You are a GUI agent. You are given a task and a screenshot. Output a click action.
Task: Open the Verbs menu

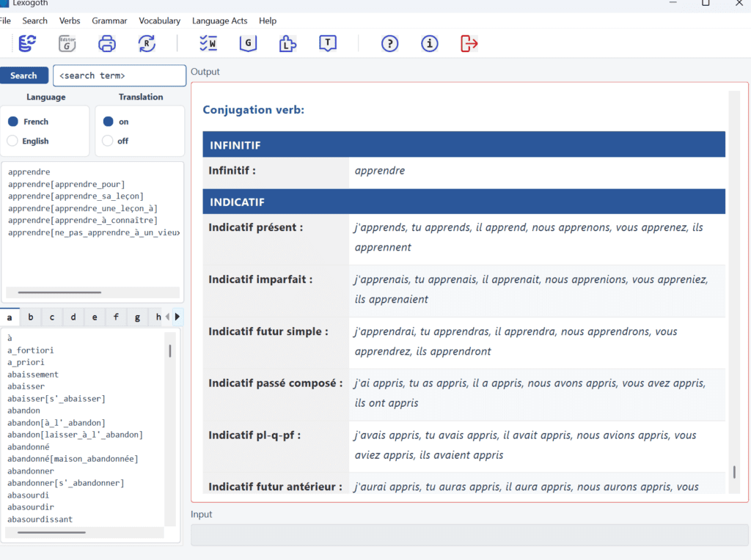(x=70, y=21)
